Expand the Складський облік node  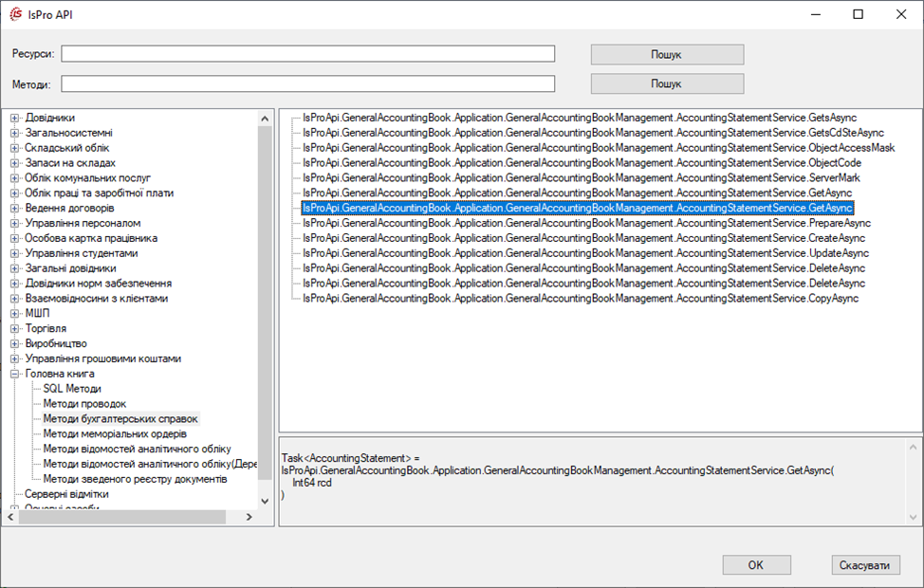click(x=15, y=148)
